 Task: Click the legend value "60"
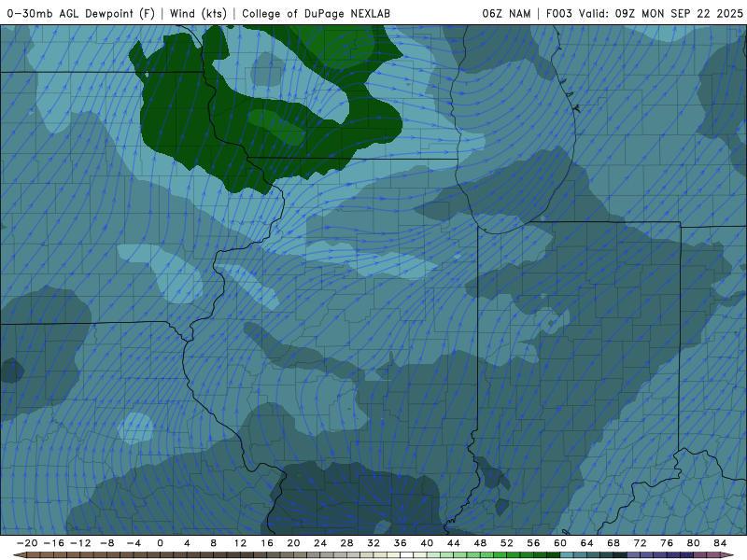point(560,543)
